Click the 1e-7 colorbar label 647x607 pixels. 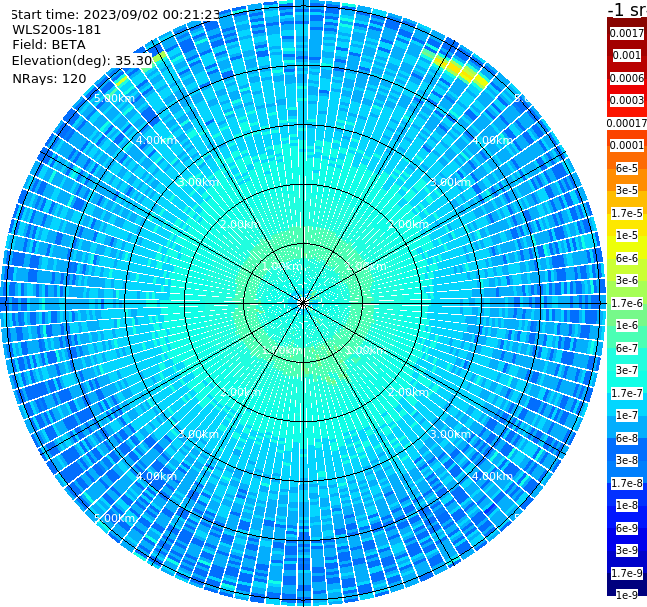627,415
